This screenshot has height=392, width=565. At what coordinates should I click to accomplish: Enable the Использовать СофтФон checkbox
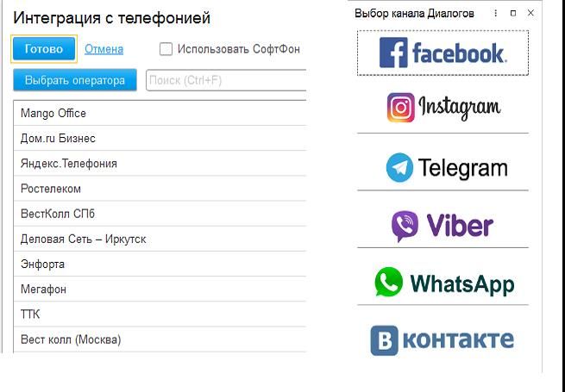[166, 49]
